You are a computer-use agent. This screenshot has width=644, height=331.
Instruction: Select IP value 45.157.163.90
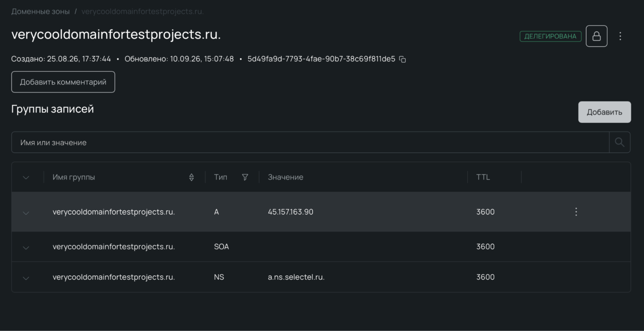[291, 212]
